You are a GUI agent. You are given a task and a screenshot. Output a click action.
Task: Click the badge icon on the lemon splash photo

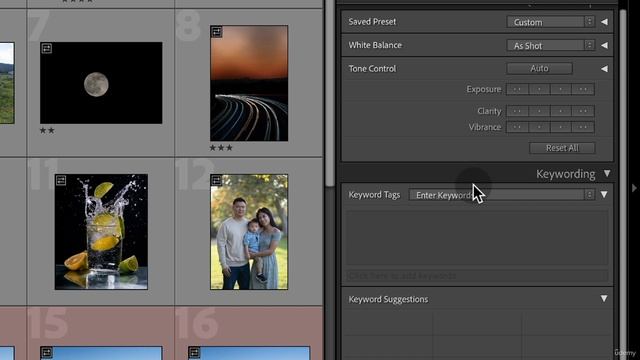click(x=61, y=180)
